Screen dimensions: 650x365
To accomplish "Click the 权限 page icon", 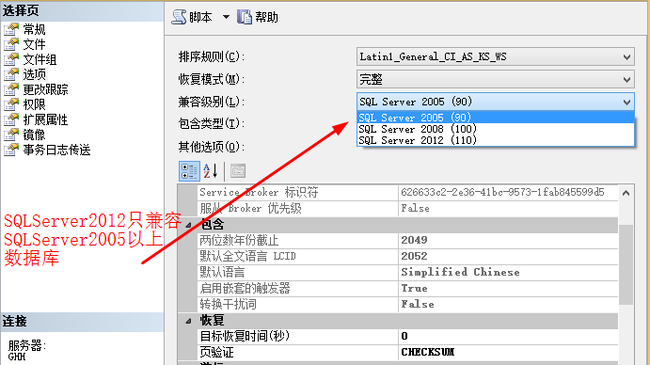I will pyautogui.click(x=12, y=104).
